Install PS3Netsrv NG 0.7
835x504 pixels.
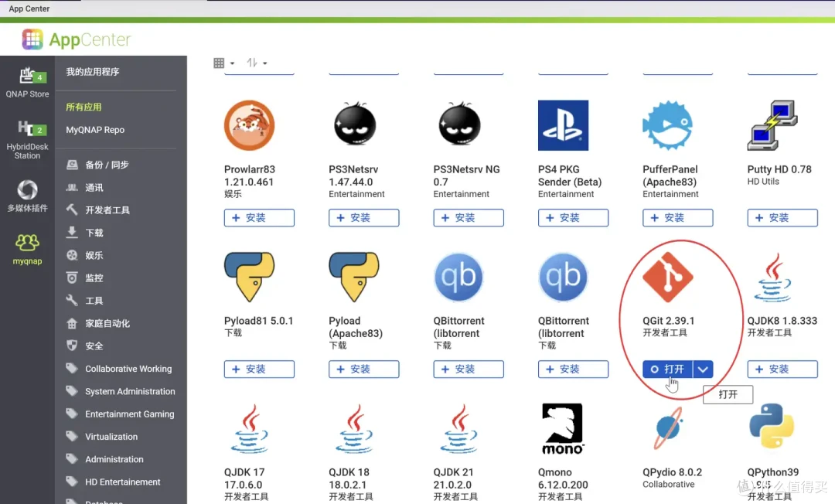[x=469, y=218]
